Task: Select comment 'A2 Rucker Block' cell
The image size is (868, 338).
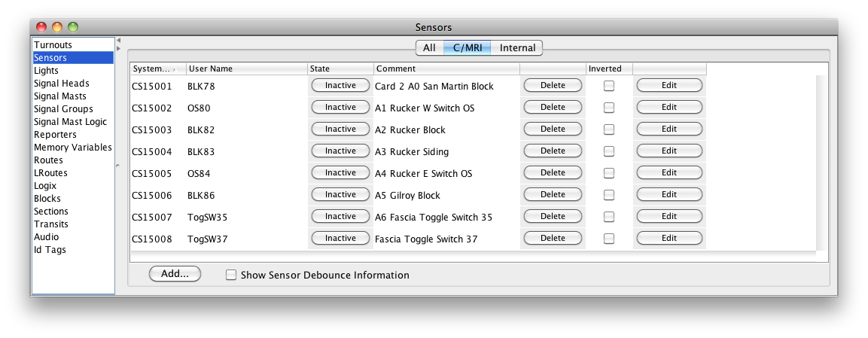Action: (x=446, y=130)
